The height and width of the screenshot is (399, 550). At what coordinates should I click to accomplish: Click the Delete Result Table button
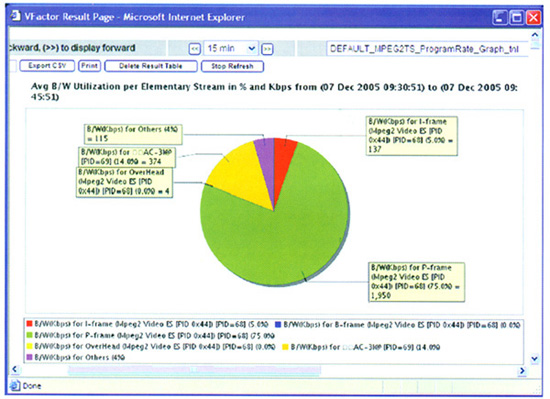point(151,66)
